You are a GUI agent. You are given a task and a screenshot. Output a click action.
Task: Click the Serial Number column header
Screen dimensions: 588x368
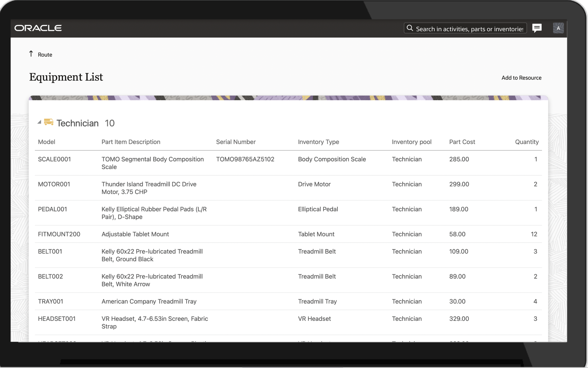(x=236, y=142)
